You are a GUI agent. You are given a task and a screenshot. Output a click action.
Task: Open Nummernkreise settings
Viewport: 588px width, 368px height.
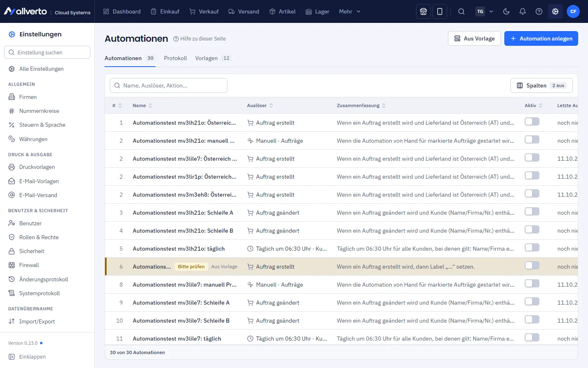coord(47,111)
